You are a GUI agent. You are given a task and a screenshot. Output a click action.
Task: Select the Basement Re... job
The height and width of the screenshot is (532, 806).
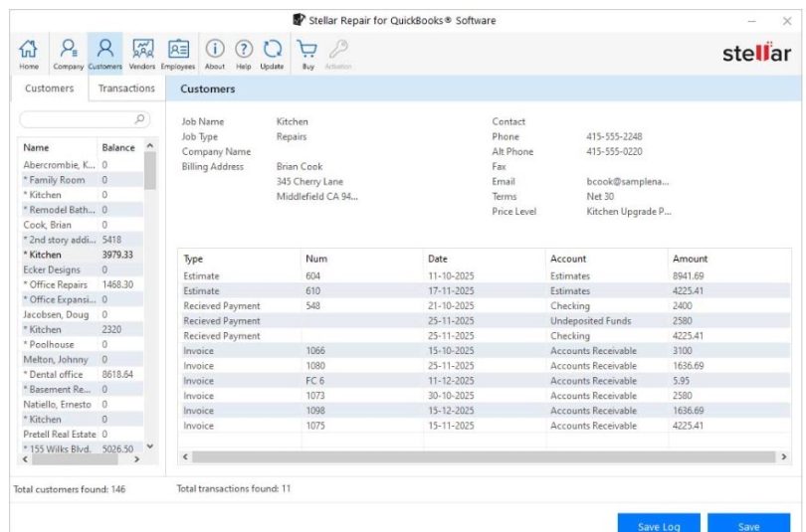[x=82, y=389]
